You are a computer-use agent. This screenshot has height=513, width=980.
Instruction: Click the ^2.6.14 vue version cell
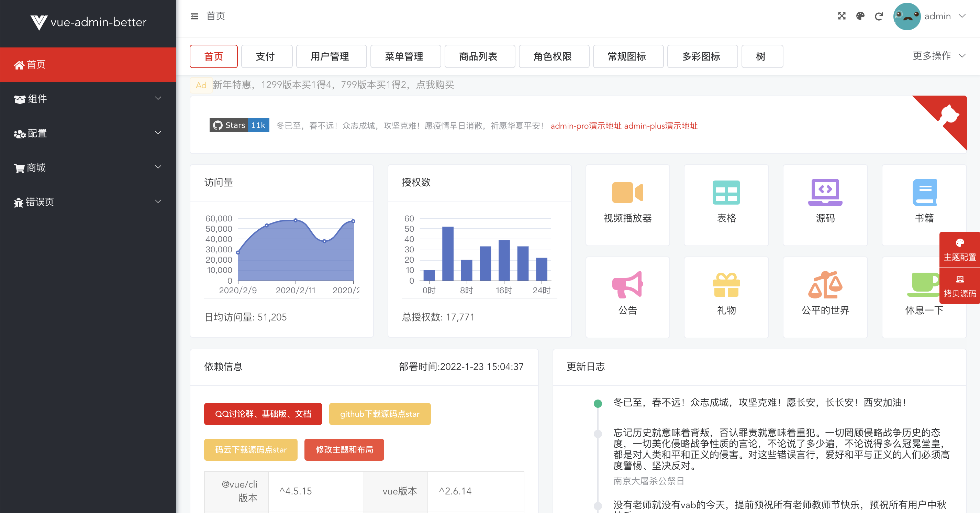point(476,491)
